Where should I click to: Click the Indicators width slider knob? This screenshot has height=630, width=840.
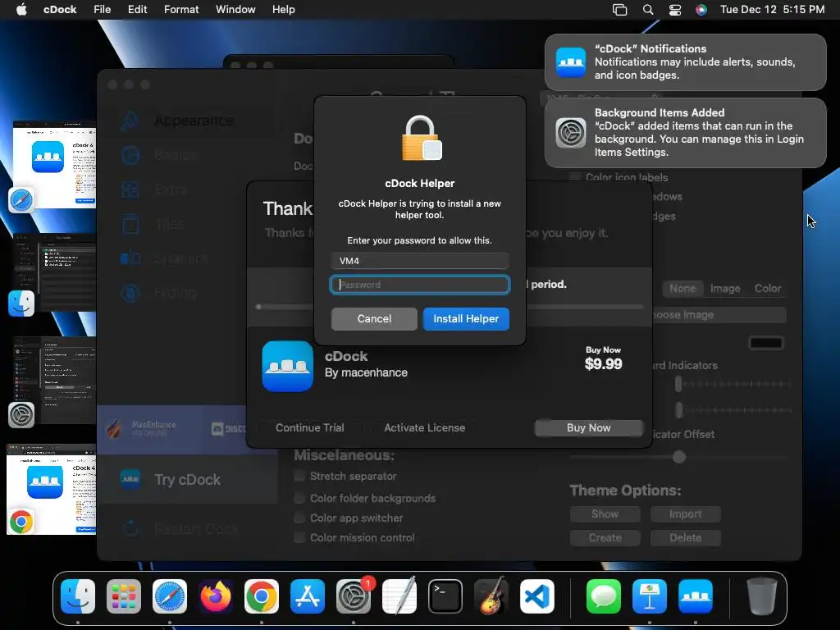(678, 384)
